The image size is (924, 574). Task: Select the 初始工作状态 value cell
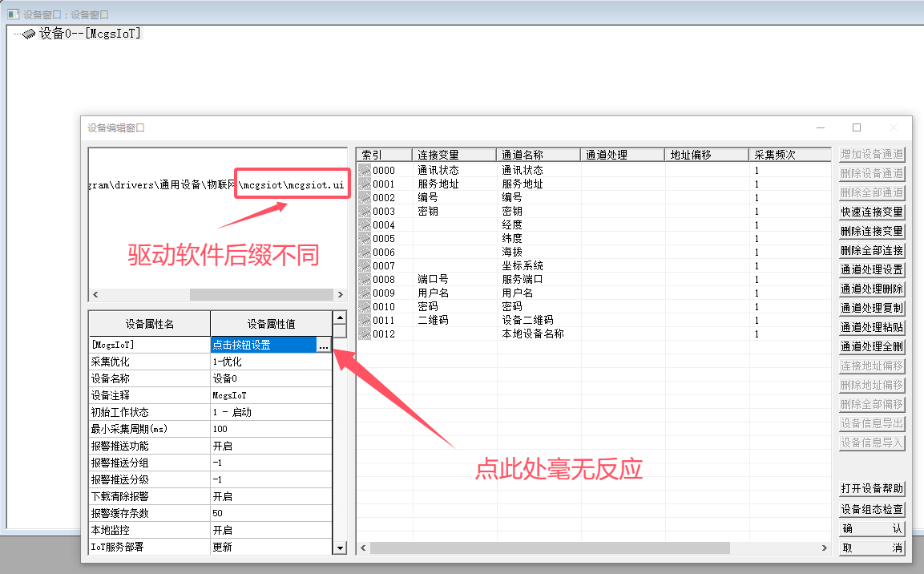(270, 413)
